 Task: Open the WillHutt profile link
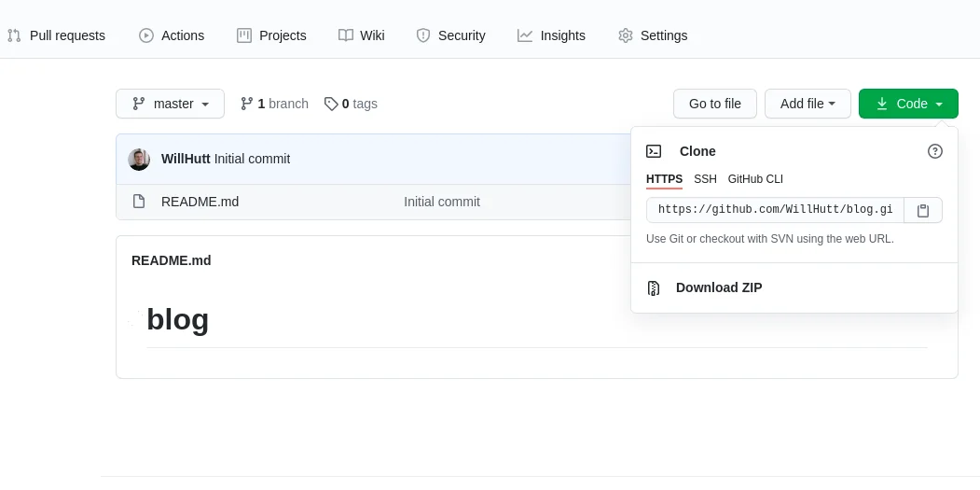click(186, 159)
